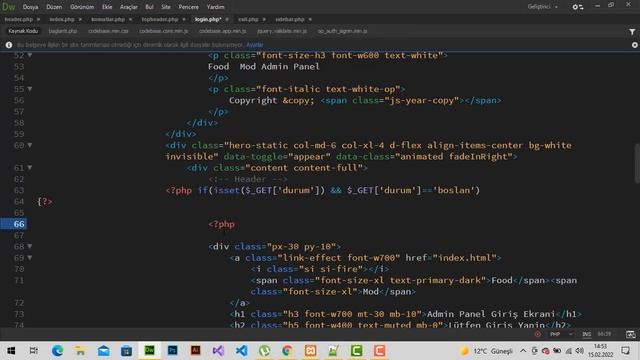The height and width of the screenshot is (360, 640).
Task: Open the Ekle menu
Action: (x=107, y=7)
